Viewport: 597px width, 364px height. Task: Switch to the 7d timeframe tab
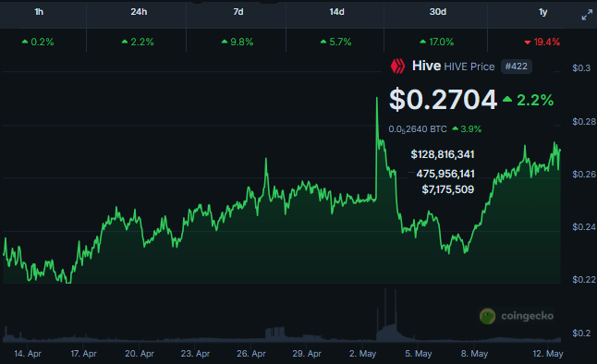click(238, 12)
